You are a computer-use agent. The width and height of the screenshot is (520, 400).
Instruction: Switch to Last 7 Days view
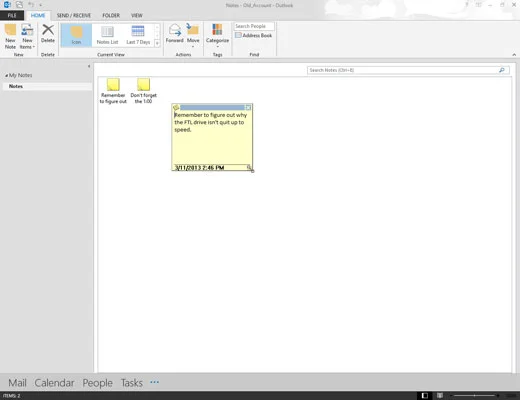[x=138, y=35]
